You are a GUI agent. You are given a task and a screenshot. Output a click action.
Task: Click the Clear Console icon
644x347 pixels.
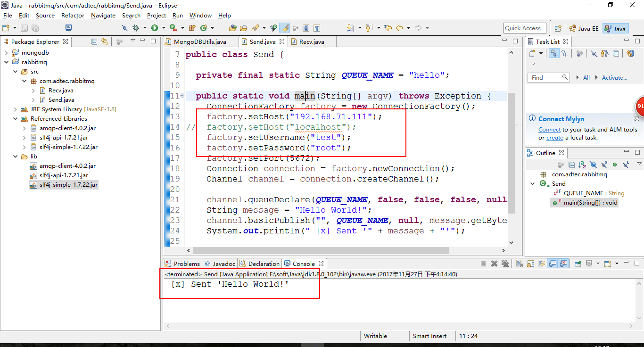click(520, 264)
